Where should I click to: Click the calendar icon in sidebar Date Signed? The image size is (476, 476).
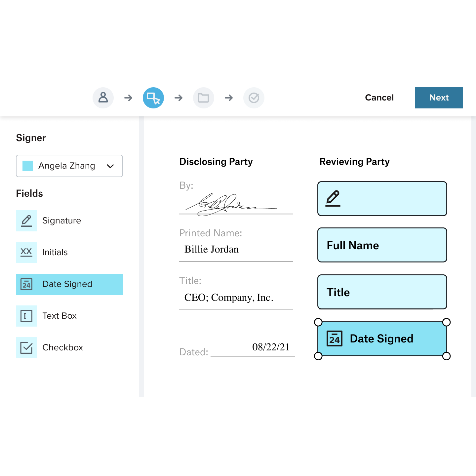pos(26,284)
